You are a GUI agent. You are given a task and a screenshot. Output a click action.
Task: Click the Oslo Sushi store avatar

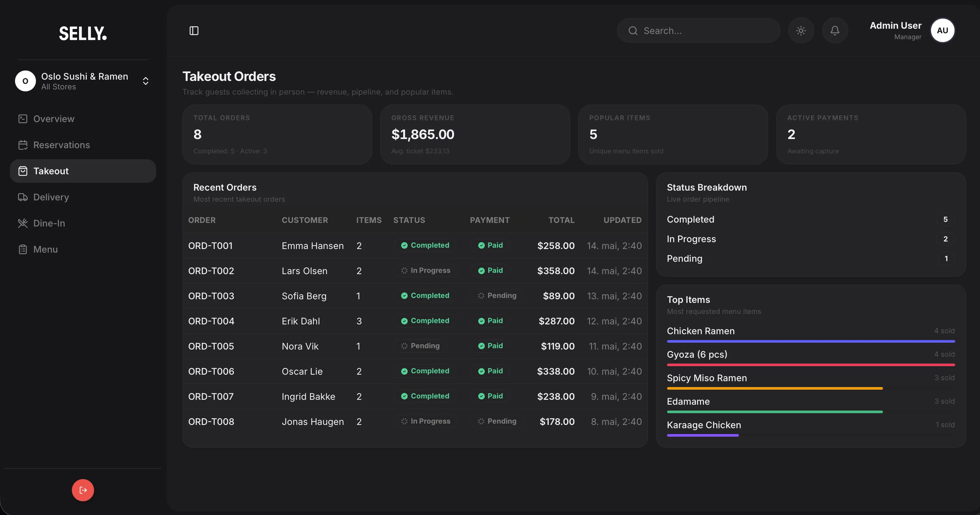tap(25, 81)
